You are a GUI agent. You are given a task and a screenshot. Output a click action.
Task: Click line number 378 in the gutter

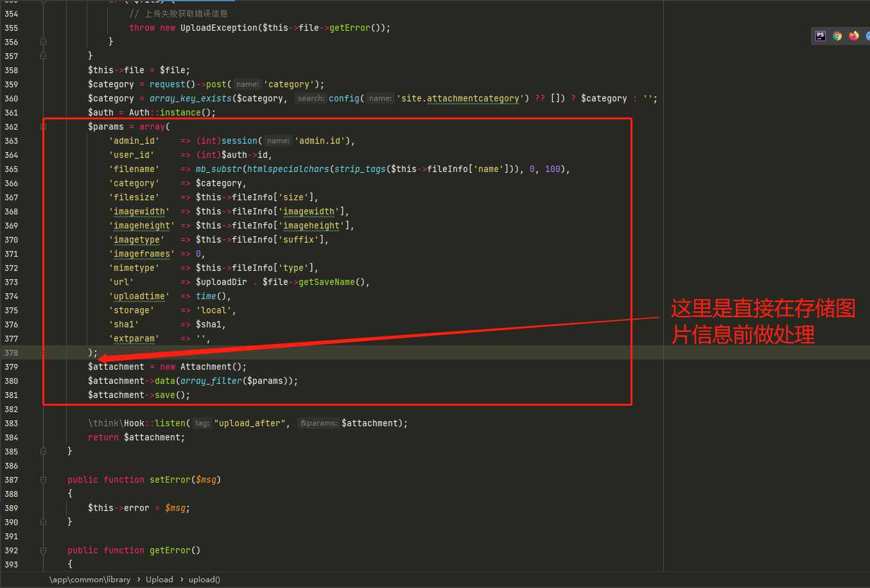point(11,352)
